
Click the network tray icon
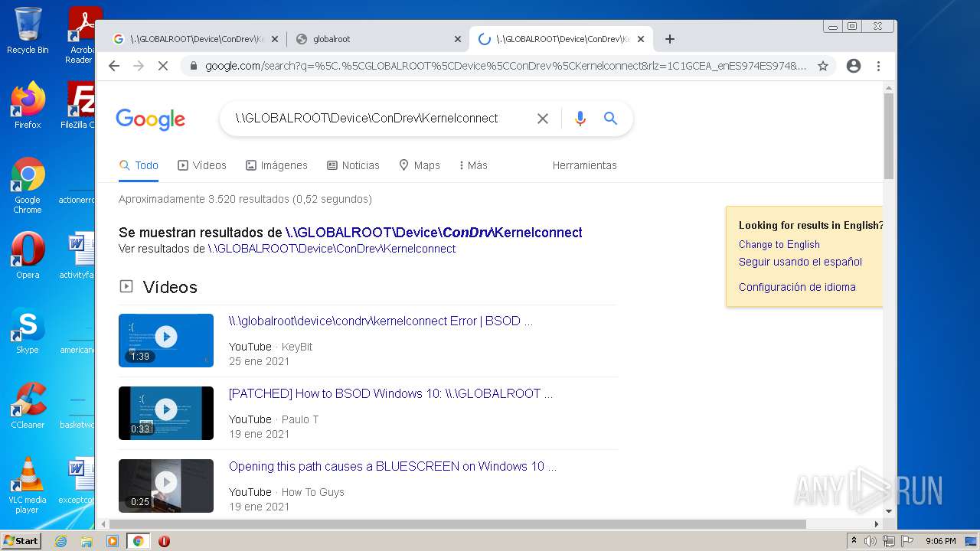(x=889, y=541)
